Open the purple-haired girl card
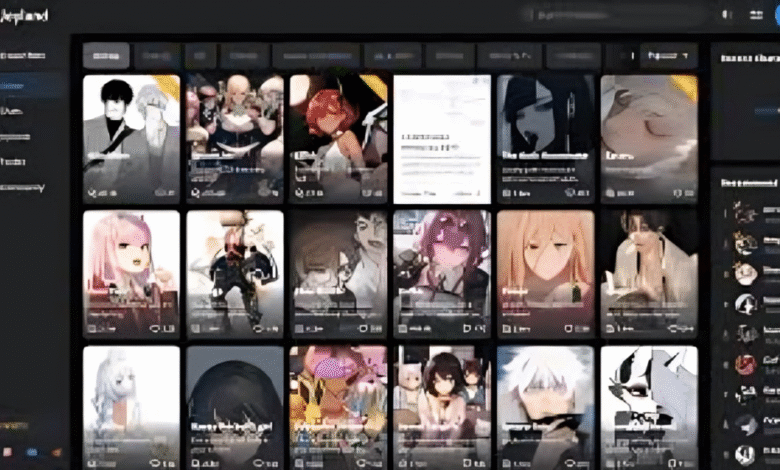Viewport: 780px width, 470px height. (442, 274)
